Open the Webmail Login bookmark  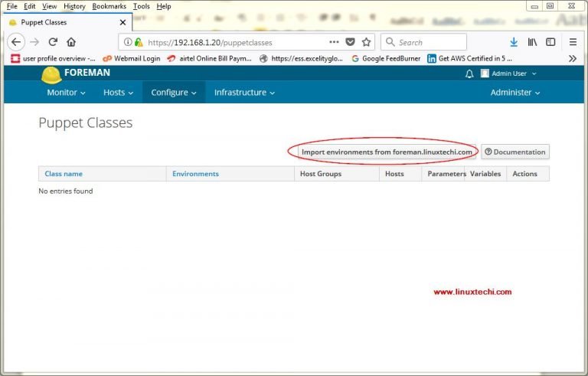[x=131, y=58]
